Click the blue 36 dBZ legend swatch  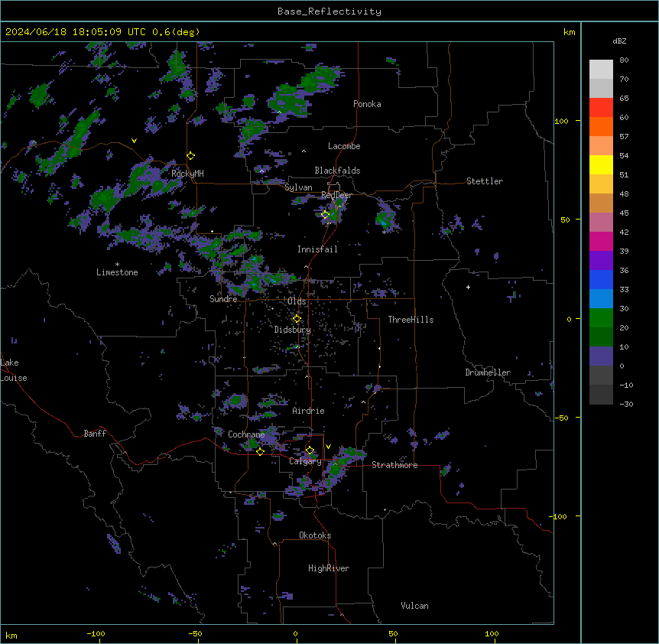pos(601,279)
